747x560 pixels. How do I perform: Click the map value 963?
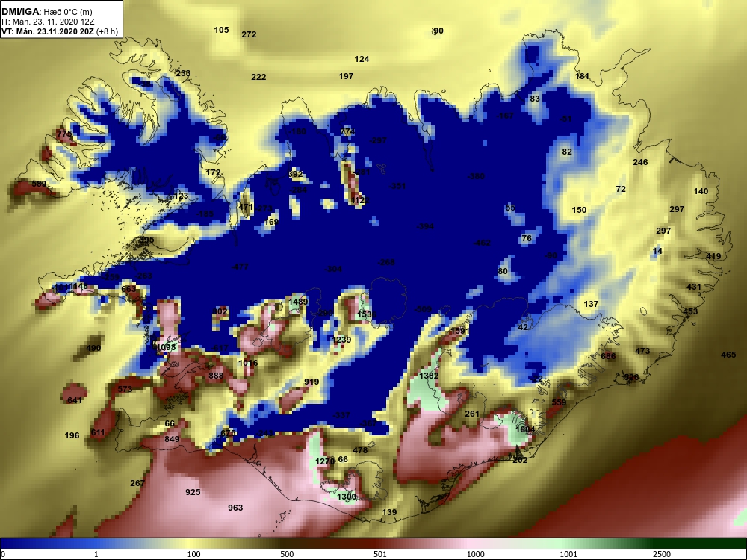pyautogui.click(x=235, y=508)
